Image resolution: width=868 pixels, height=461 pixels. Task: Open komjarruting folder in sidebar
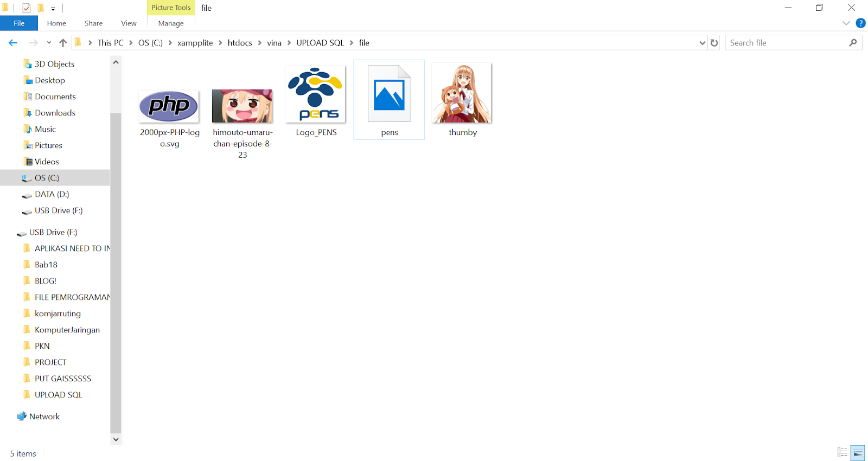tap(58, 313)
